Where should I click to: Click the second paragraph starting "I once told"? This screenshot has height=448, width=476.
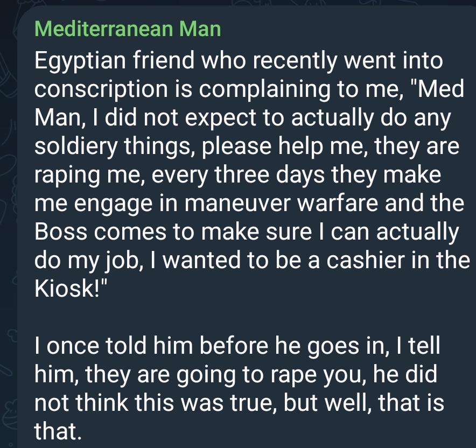pos(239,388)
